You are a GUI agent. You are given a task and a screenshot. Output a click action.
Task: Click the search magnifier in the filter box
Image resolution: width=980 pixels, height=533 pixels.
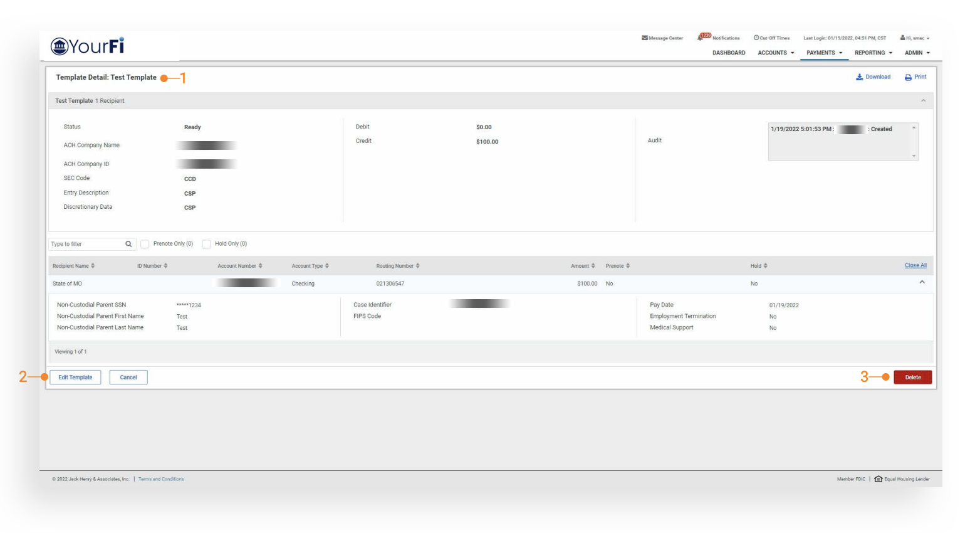point(128,244)
